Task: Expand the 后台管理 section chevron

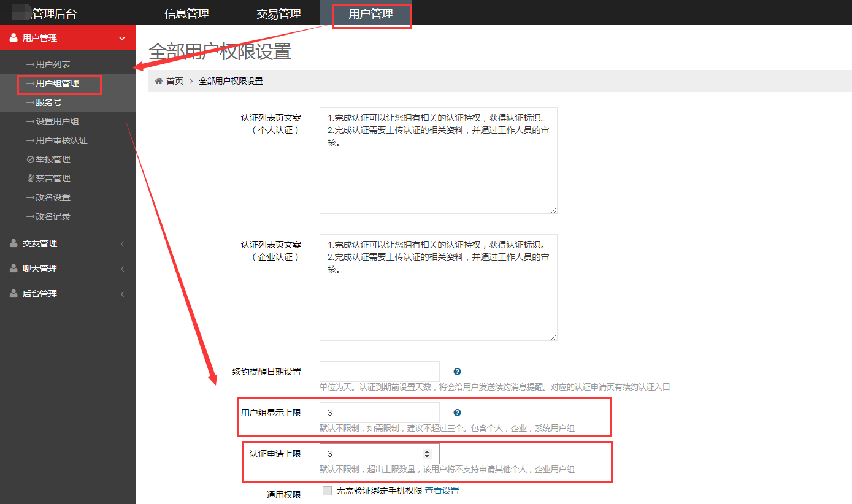Action: tap(122, 294)
